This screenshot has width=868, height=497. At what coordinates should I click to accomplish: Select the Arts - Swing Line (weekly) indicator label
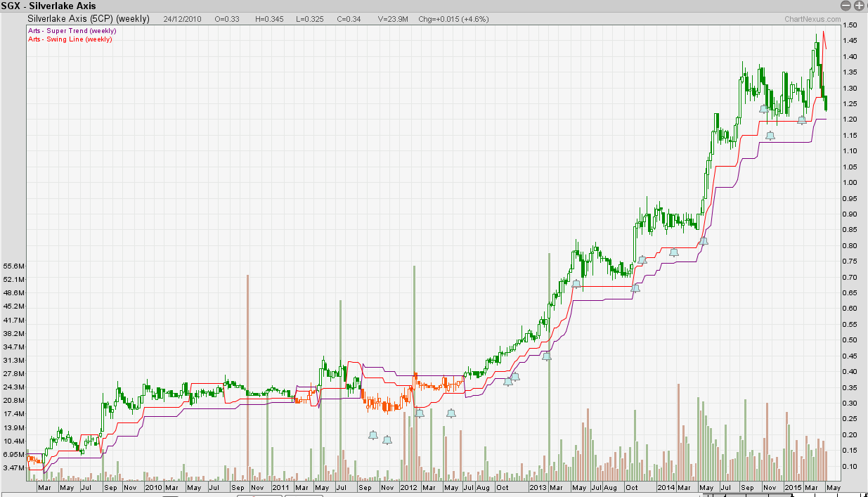pyautogui.click(x=70, y=39)
